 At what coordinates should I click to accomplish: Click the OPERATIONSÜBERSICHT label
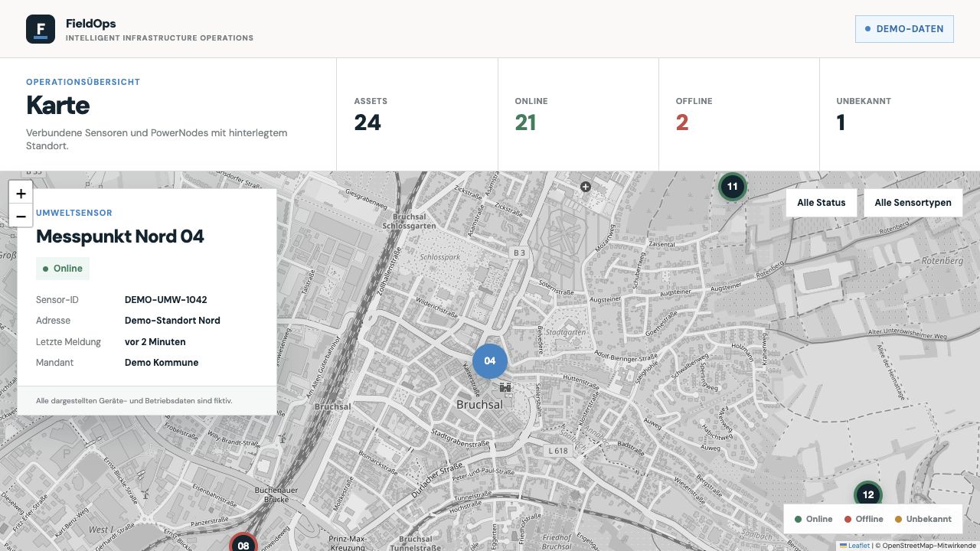coord(83,82)
